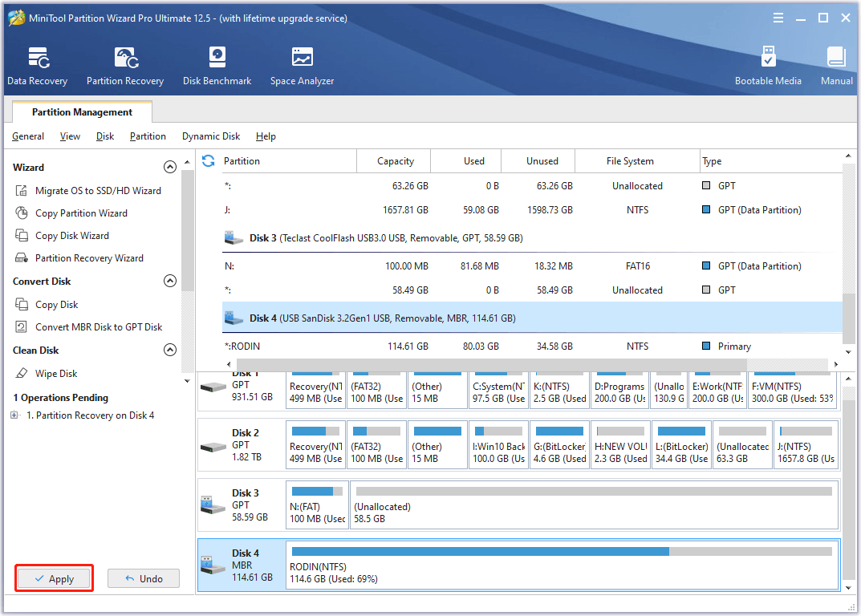The width and height of the screenshot is (861, 616).
Task: Click scroll-right arrow of partition list
Action: coord(836,364)
